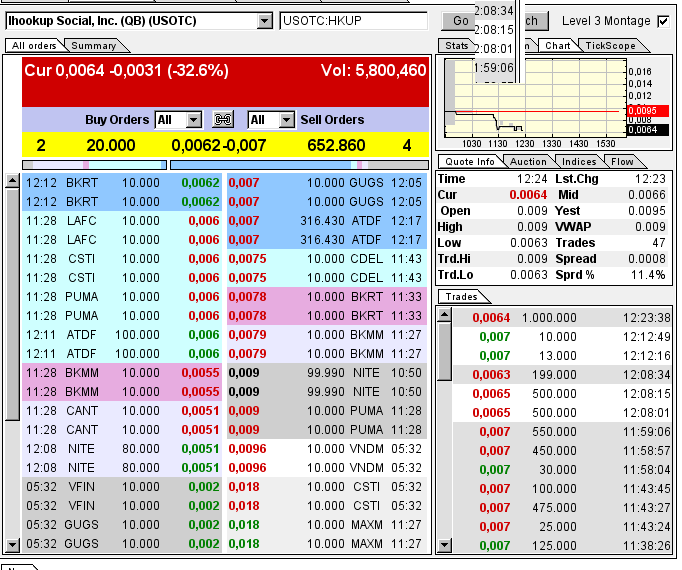This screenshot has height=570, width=682.
Task: Switch to the Summary tab
Action: (x=94, y=45)
